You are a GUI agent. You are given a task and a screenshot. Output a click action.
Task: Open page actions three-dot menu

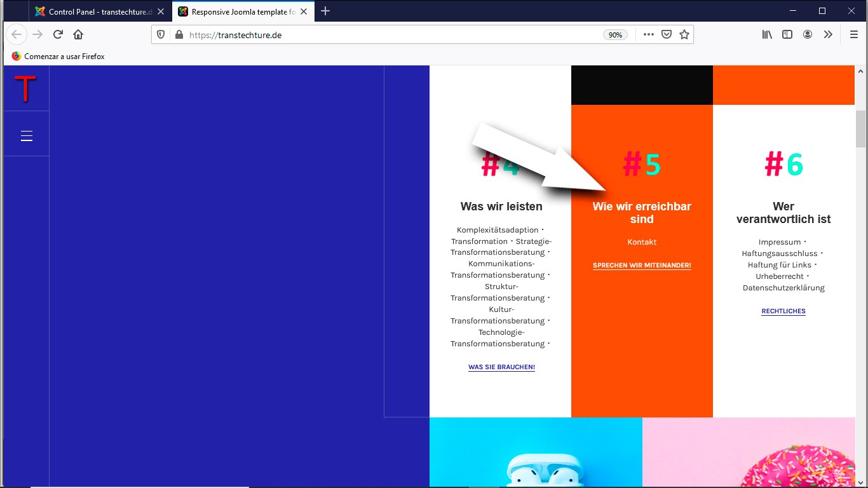pos(648,35)
